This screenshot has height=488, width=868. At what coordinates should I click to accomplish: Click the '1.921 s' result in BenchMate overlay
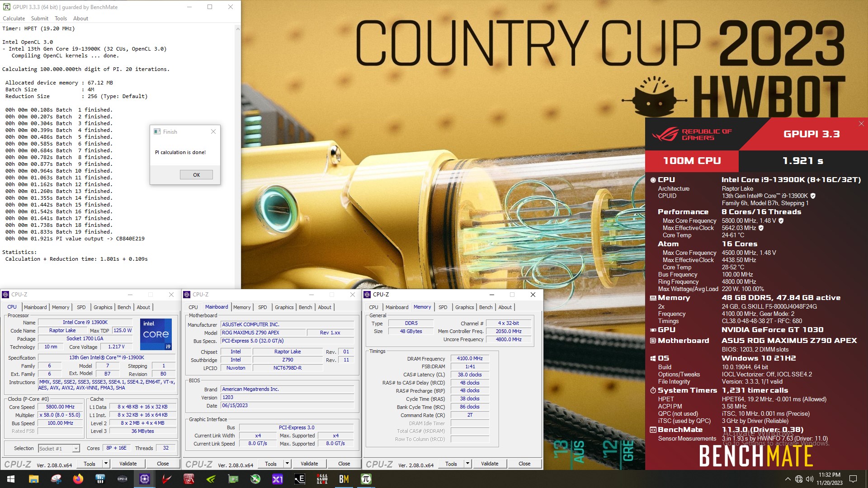[803, 161]
